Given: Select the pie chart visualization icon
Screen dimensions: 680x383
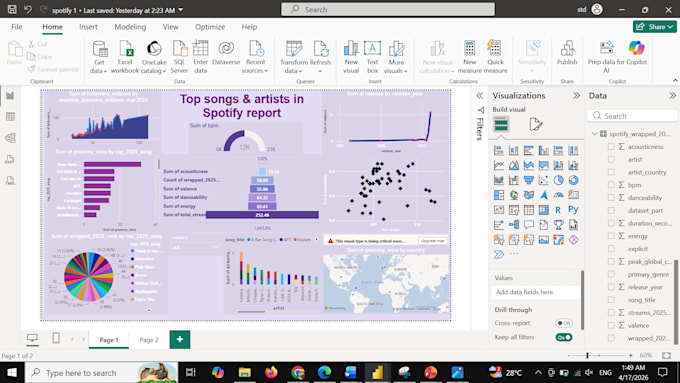Looking at the screenshot, I should [558, 180].
